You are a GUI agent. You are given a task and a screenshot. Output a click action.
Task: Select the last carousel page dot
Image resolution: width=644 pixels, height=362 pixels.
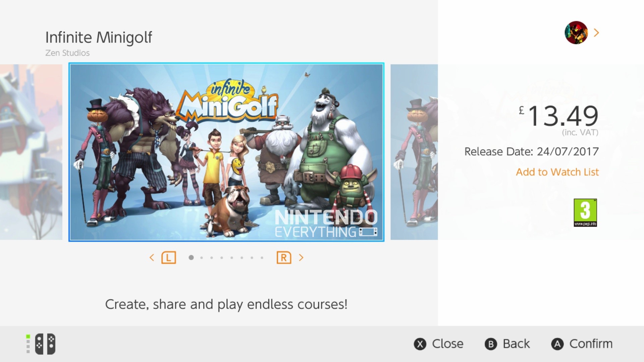[262, 258]
